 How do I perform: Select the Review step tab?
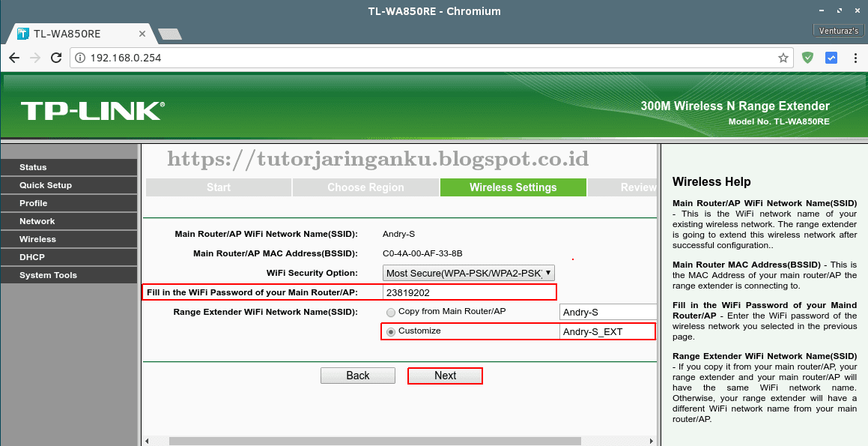point(622,187)
